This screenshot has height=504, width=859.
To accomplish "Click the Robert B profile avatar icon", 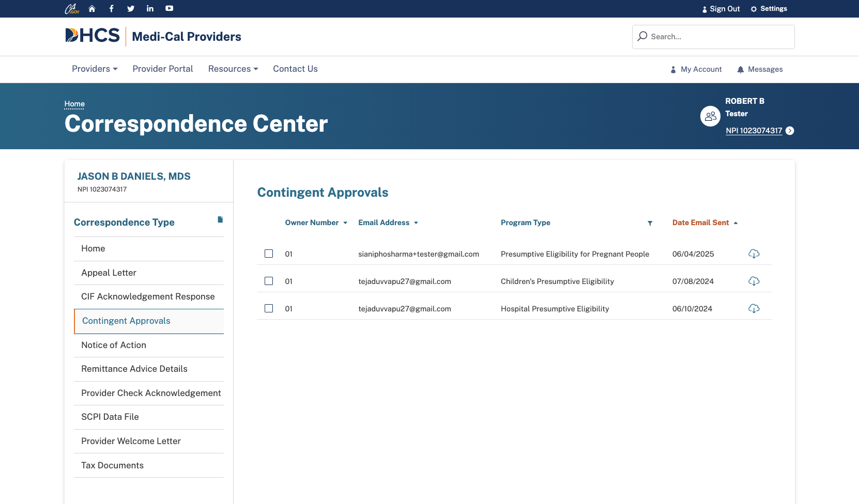I will coord(710,116).
